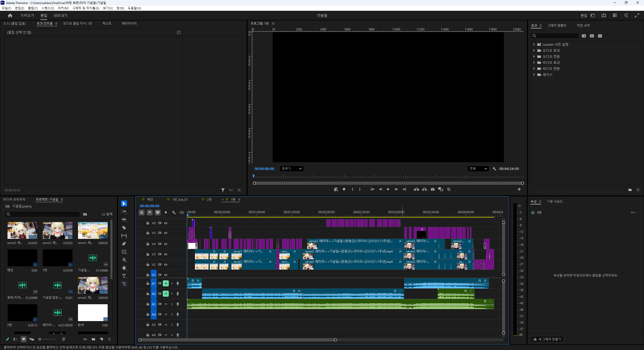Expand 비디오 효과 folder
The width and height of the screenshot is (644, 350).
(534, 63)
